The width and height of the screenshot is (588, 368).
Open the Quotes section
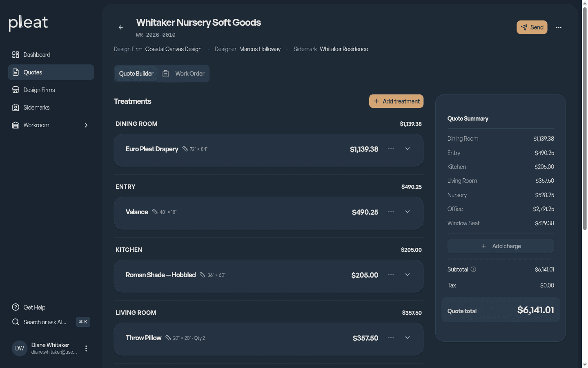(51, 72)
